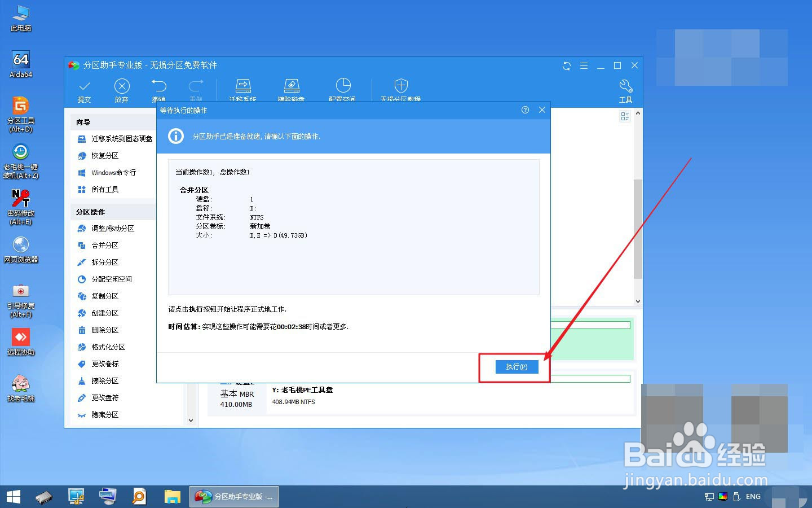Collapse the 分区操作 section header
This screenshot has height=508, width=812.
(x=113, y=212)
